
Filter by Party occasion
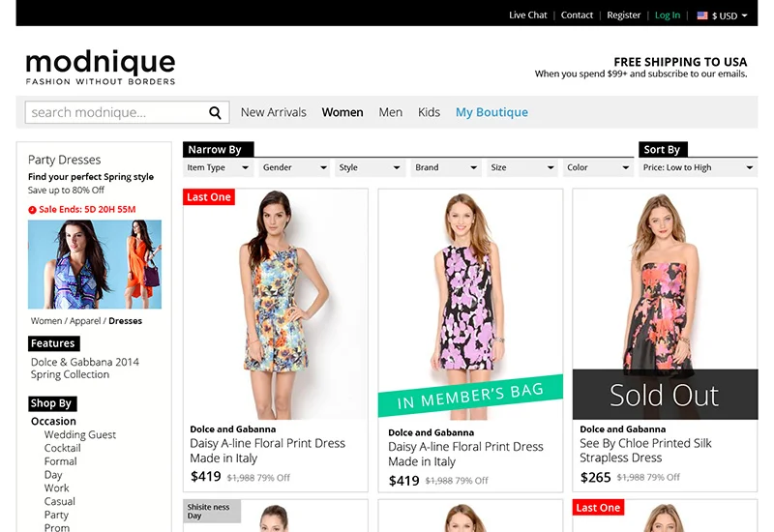tap(56, 515)
